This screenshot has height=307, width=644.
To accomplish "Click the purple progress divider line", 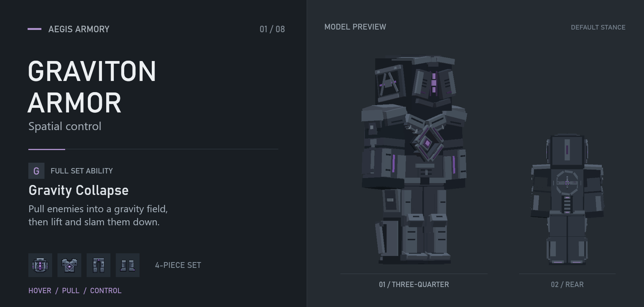I will pos(47,149).
